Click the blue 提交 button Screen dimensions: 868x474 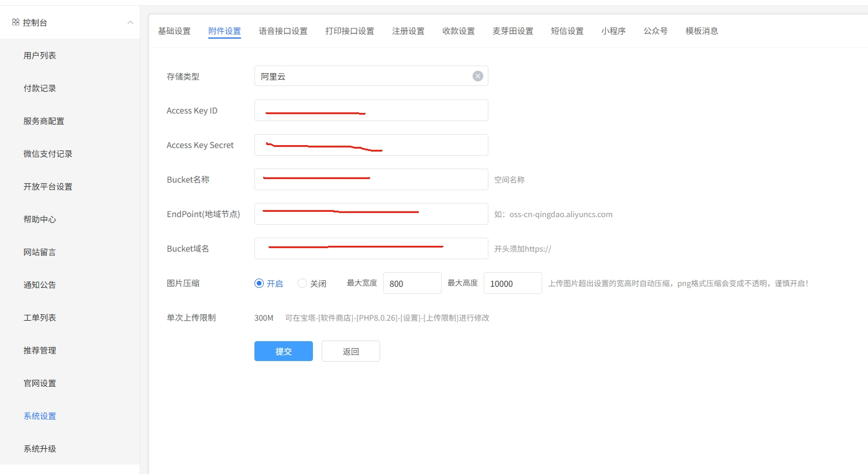[283, 351]
